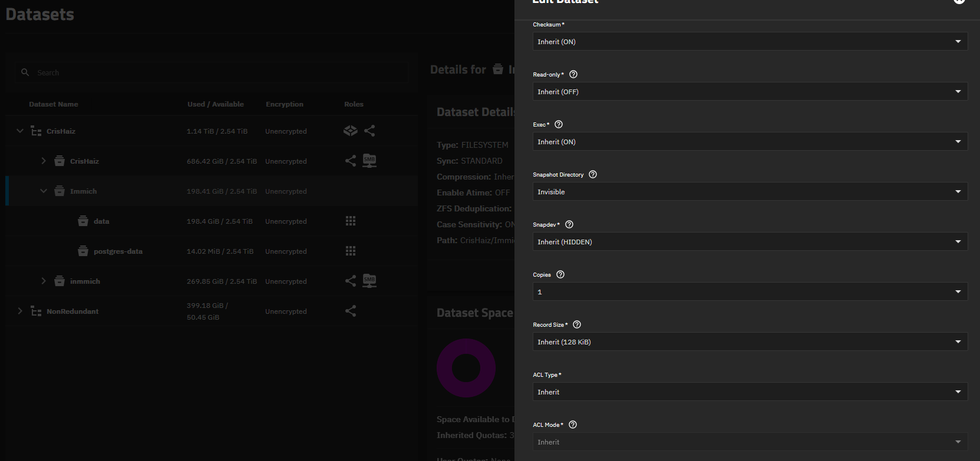Open the Snapshot Directory Invisible dropdown
The width and height of the screenshot is (980, 461).
[x=750, y=192]
